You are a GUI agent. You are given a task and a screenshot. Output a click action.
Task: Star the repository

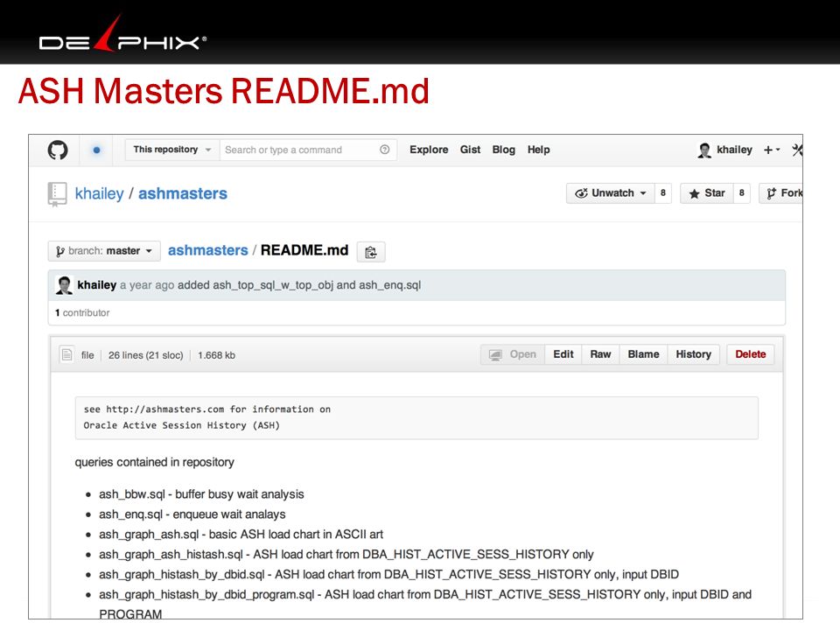707,192
